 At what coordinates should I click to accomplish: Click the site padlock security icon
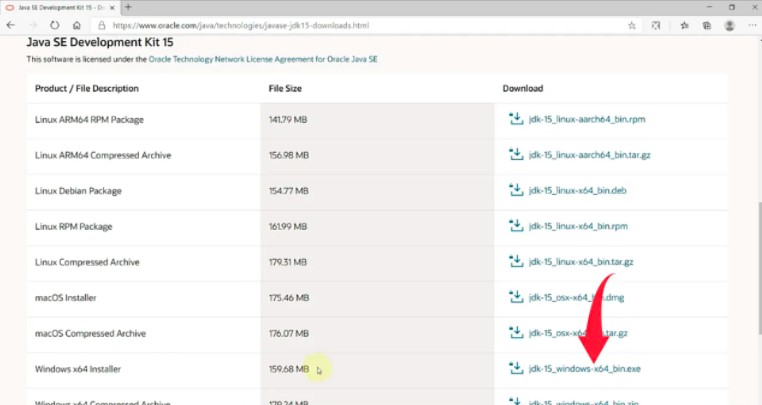tap(100, 25)
